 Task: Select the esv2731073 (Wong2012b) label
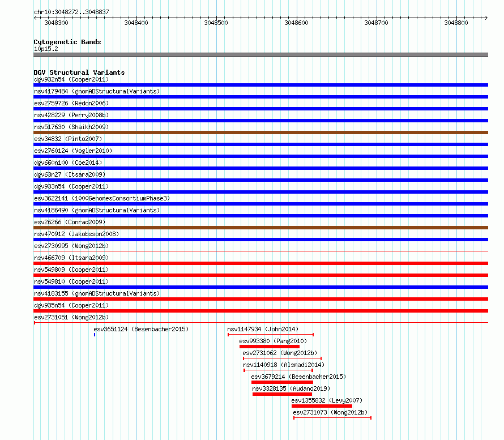330,412
